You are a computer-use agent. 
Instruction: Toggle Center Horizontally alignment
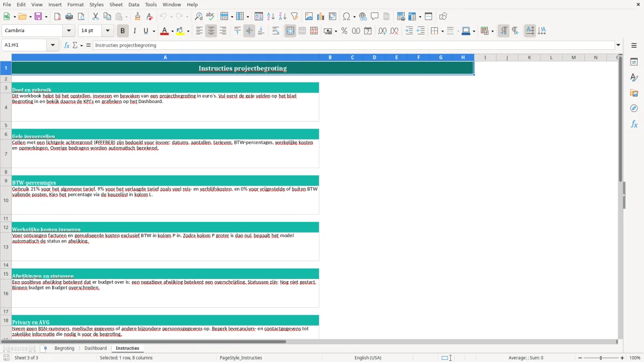coord(211,31)
